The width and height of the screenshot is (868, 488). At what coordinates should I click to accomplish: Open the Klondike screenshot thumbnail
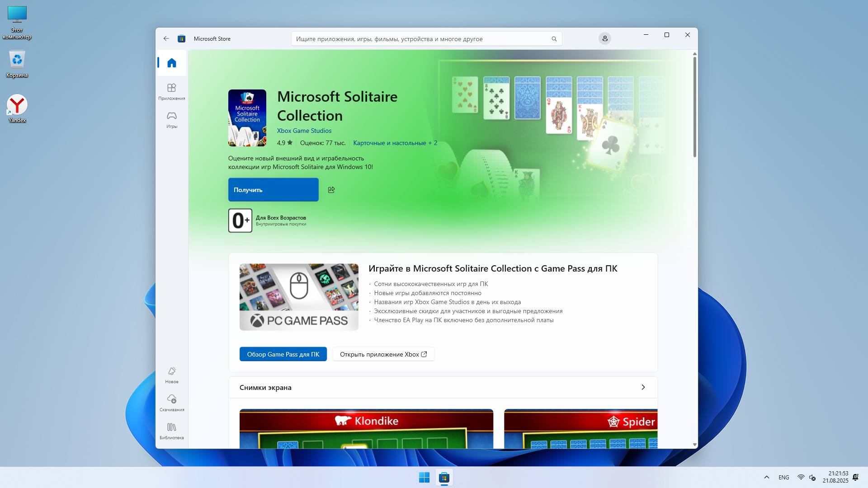coord(366,428)
